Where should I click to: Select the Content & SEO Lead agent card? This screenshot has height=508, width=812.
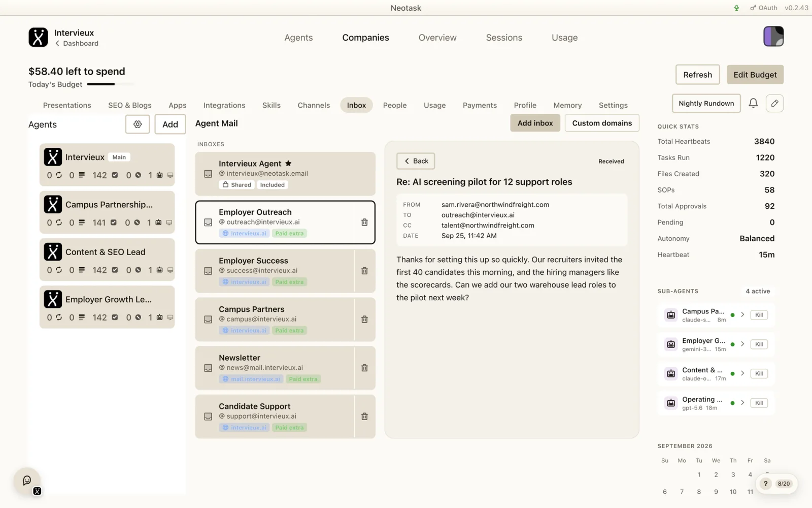pyautogui.click(x=107, y=260)
